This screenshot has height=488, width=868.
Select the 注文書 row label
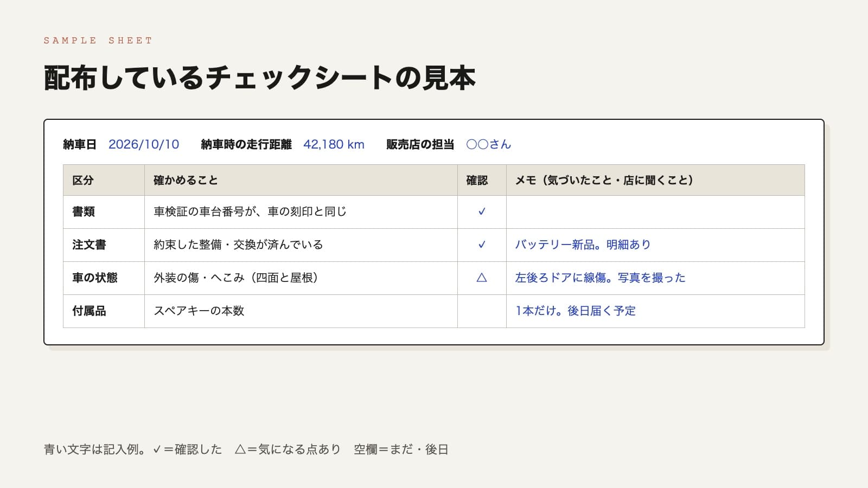click(89, 245)
